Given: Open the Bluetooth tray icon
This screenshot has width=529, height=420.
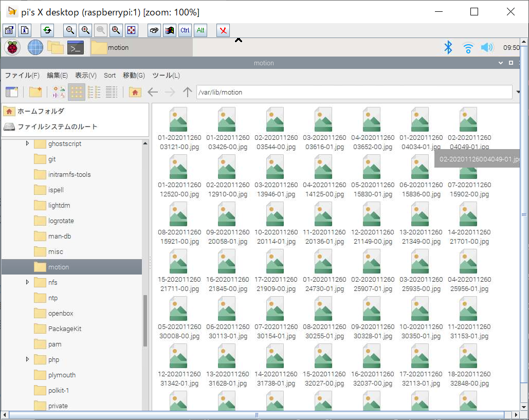Looking at the screenshot, I should [448, 47].
